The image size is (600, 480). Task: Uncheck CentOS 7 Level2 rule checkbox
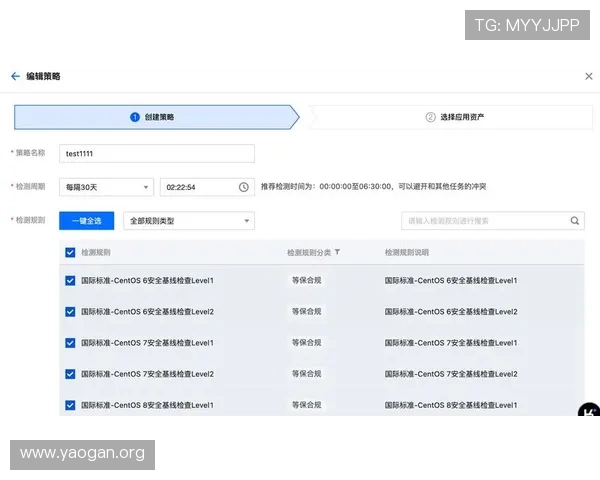70,374
